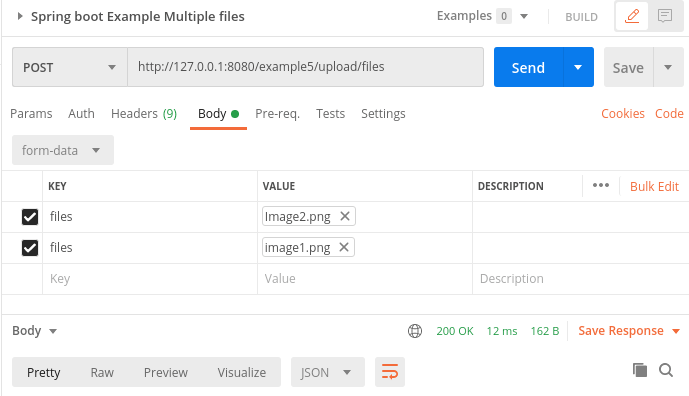Uncheck the Image2.png files row checkbox
Screen dimensions: 689x396
(x=30, y=217)
